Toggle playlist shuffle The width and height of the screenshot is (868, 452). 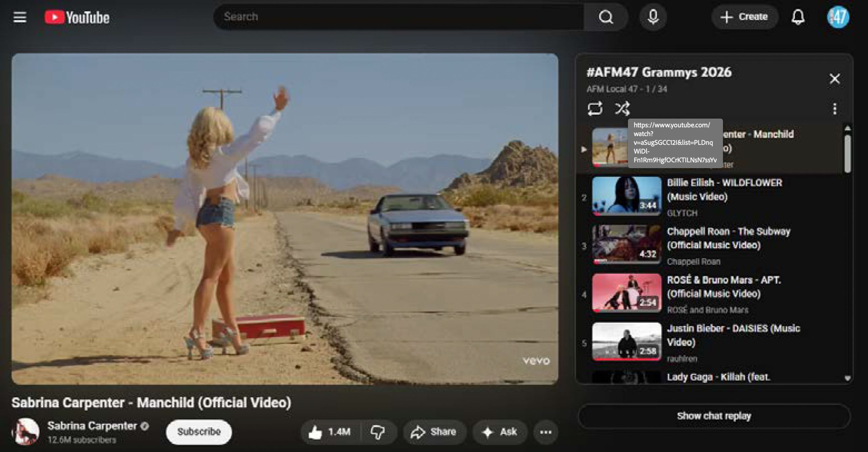[622, 109]
